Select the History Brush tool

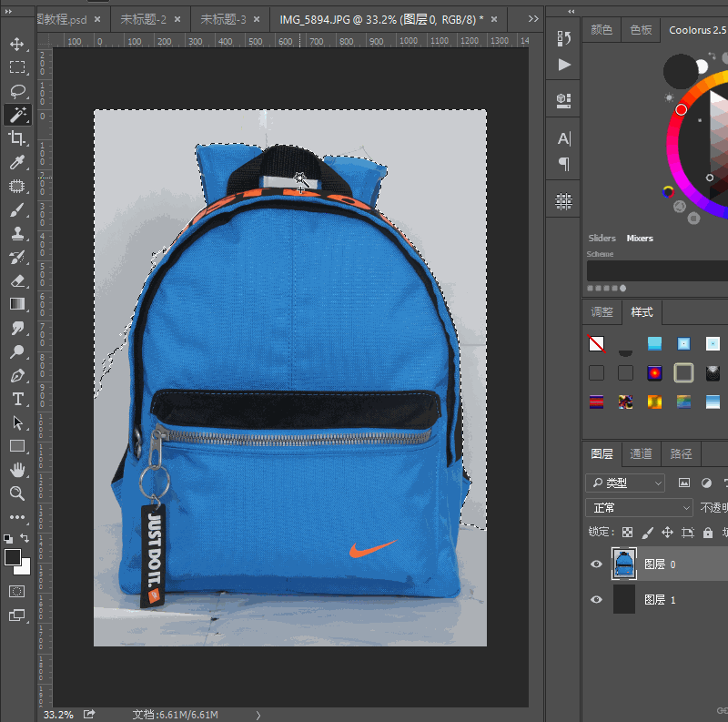[17, 257]
